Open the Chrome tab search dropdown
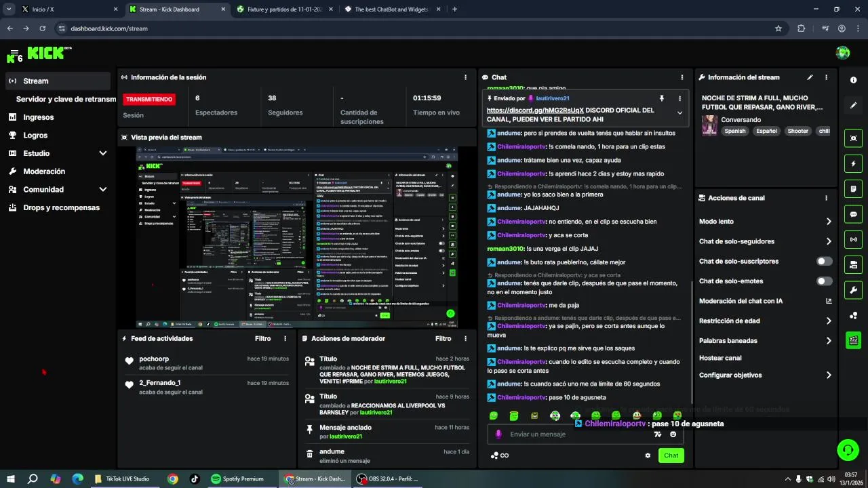The image size is (868, 488). tap(9, 9)
